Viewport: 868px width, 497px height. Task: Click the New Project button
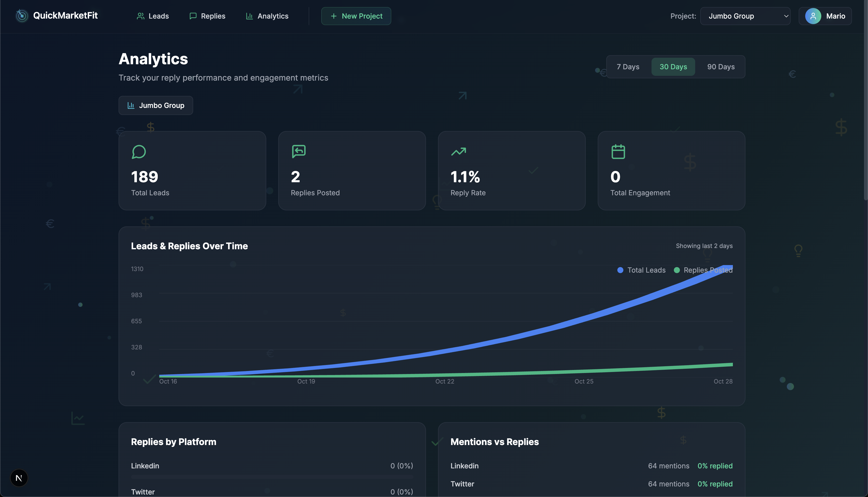pos(356,16)
